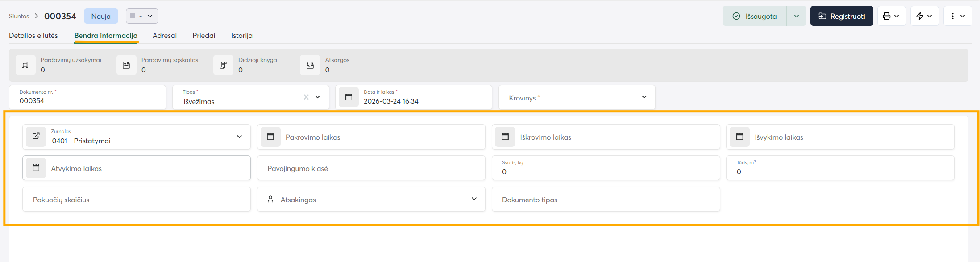Open the Pakrovimo laikas calendar picker
The height and width of the screenshot is (262, 980).
click(270, 137)
